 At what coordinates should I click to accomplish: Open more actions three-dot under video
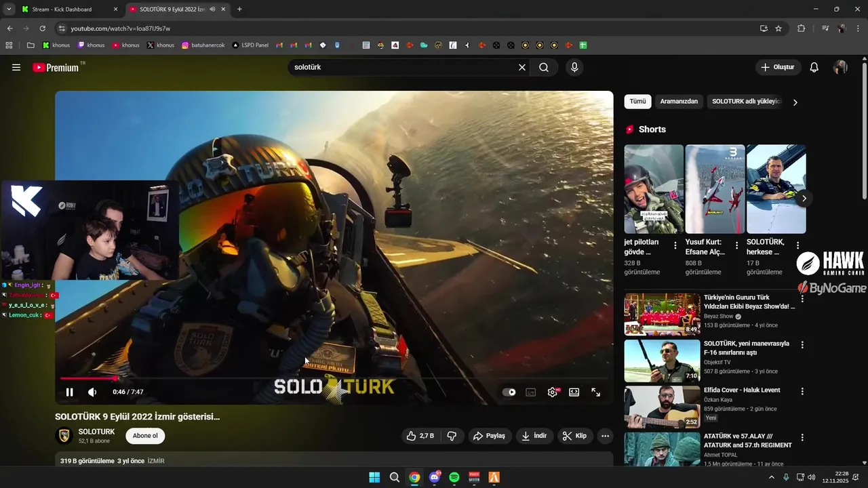pos(605,436)
